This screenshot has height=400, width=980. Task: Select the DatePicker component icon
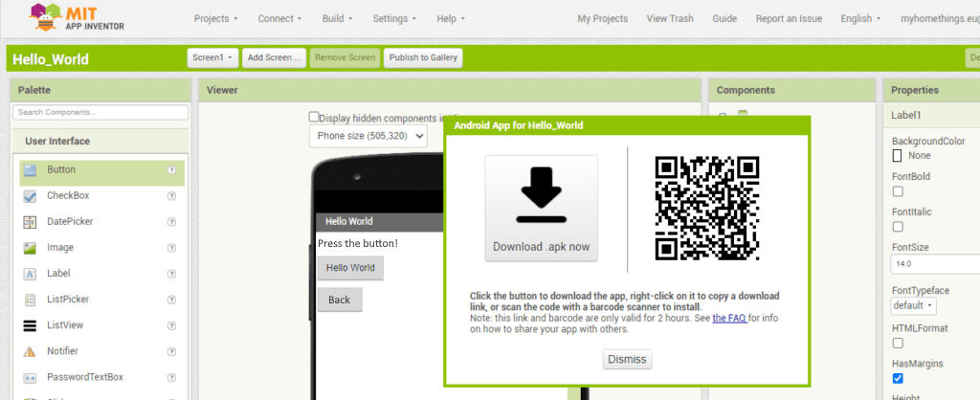point(30,222)
